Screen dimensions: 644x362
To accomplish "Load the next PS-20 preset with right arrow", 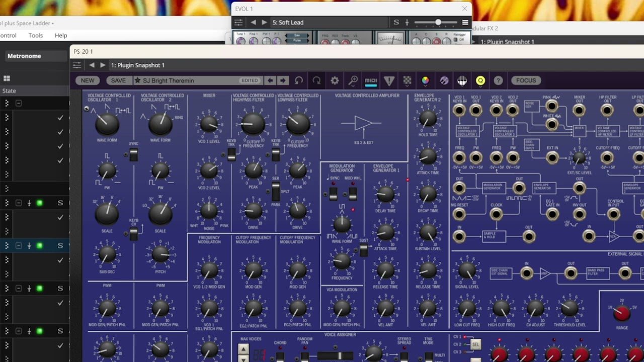I will point(283,80).
